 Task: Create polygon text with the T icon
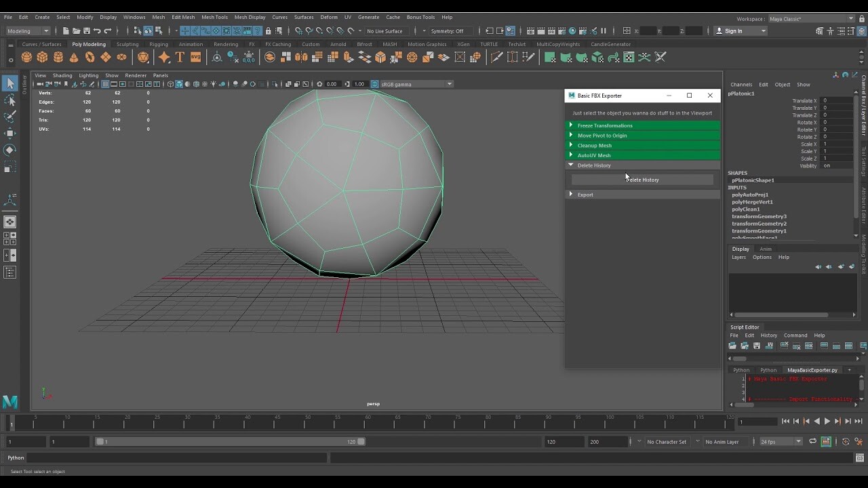click(180, 58)
